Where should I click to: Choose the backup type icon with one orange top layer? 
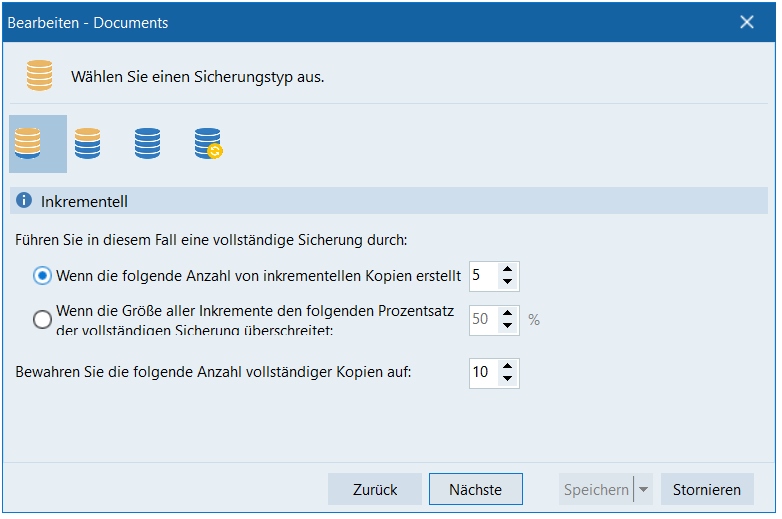[x=88, y=144]
